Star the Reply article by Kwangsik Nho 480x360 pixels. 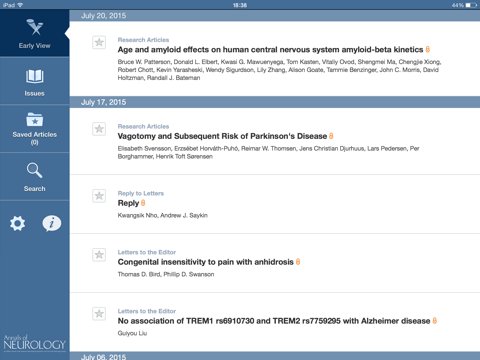[x=99, y=196]
